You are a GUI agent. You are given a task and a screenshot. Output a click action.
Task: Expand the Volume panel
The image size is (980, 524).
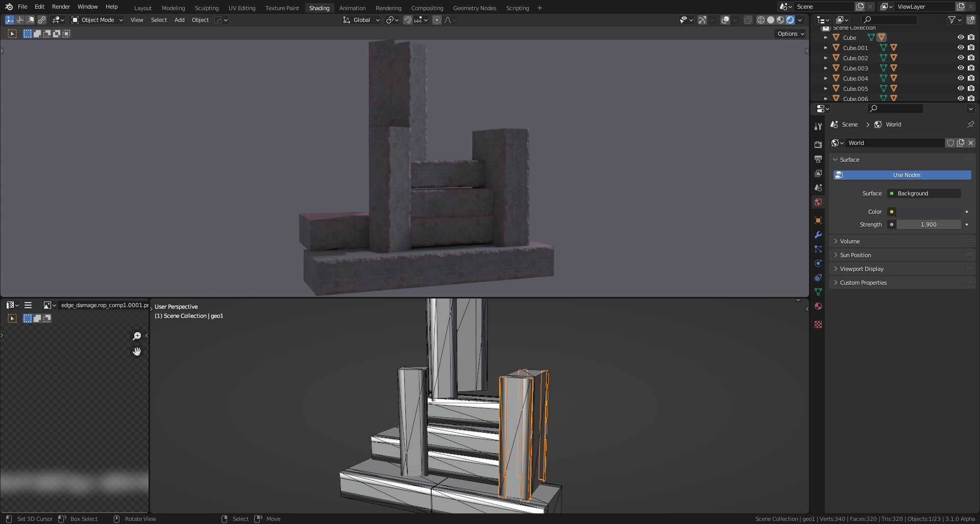click(850, 241)
